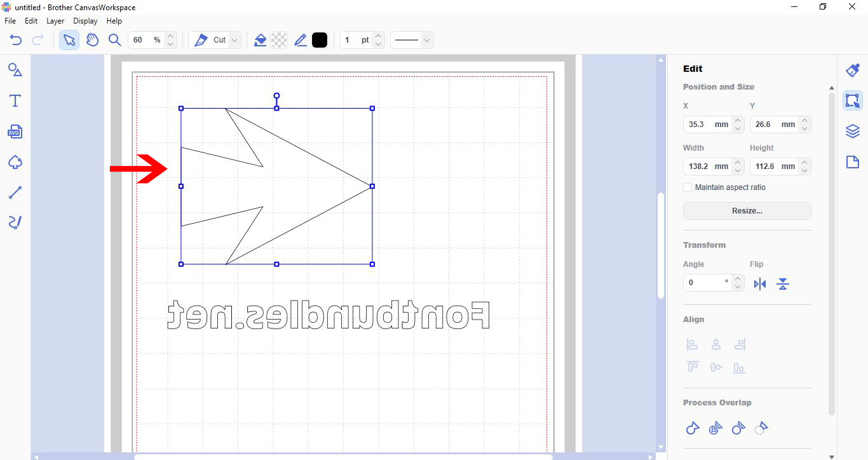The image size is (868, 460).
Task: Open the Display menu
Action: pyautogui.click(x=85, y=21)
